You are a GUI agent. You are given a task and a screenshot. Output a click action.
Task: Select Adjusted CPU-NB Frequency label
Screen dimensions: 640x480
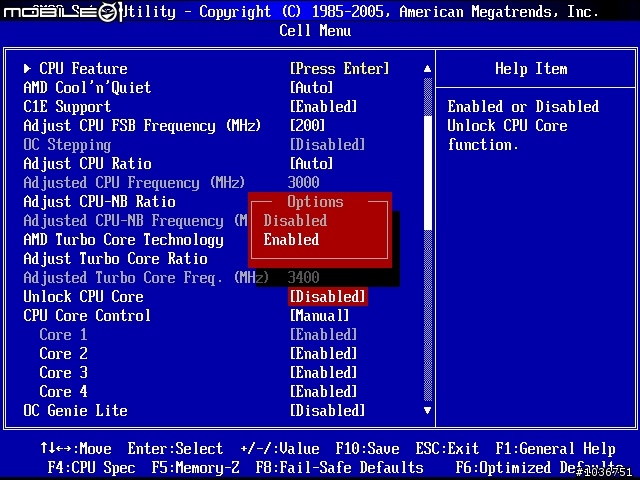click(x=136, y=221)
